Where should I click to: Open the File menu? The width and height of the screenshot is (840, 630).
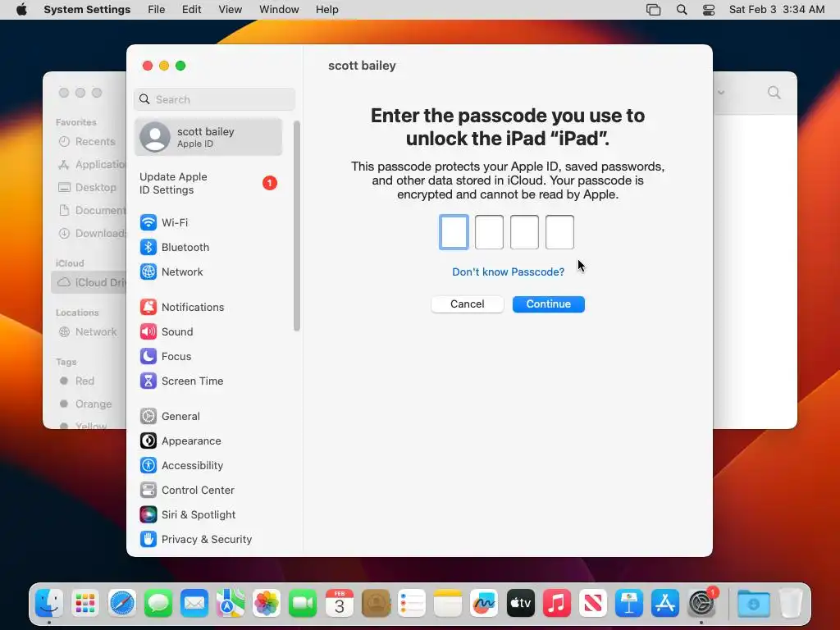point(157,10)
